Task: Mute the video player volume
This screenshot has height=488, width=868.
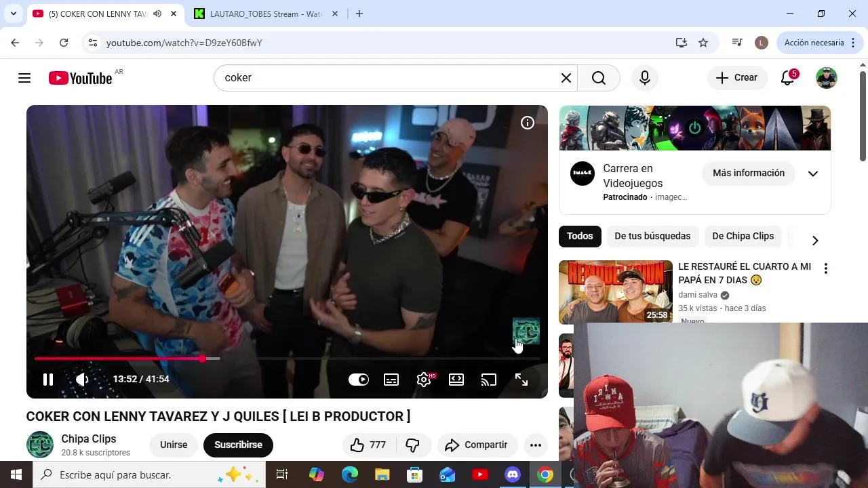Action: (x=82, y=380)
